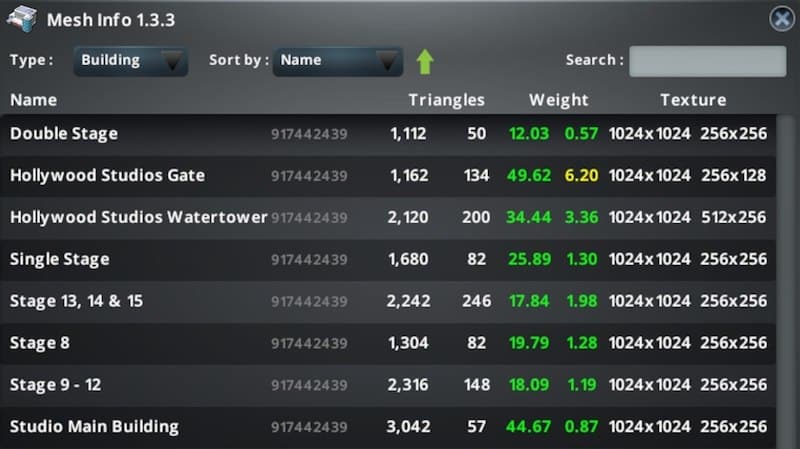Select the Stage 9 - 12 row
This screenshot has width=800, height=449.
pyautogui.click(x=58, y=385)
